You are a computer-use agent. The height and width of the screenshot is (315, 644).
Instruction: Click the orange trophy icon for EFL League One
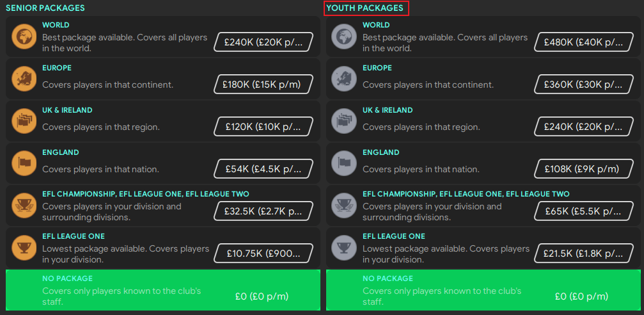(24, 248)
